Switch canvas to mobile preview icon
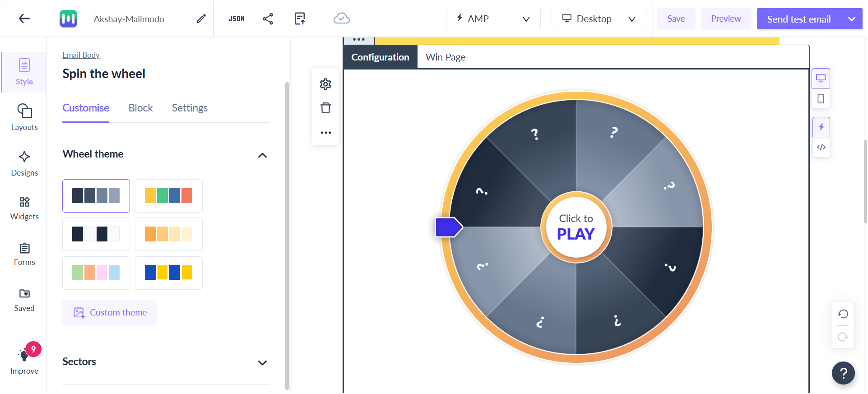This screenshot has width=868, height=394. (x=821, y=98)
